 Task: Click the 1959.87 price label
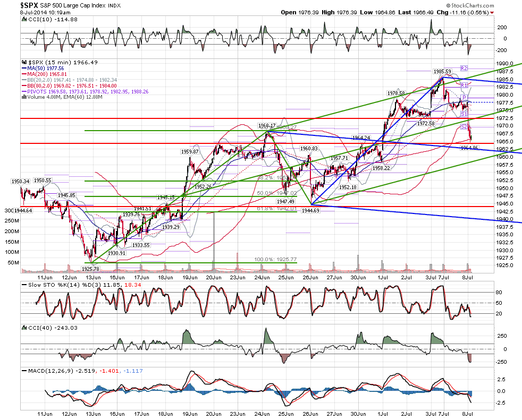click(x=190, y=151)
